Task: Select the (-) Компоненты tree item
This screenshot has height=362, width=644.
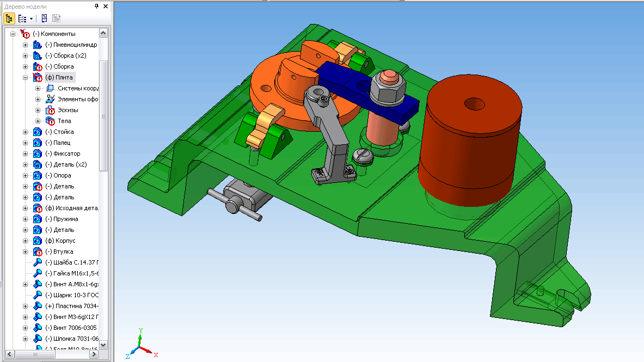Action: point(54,34)
